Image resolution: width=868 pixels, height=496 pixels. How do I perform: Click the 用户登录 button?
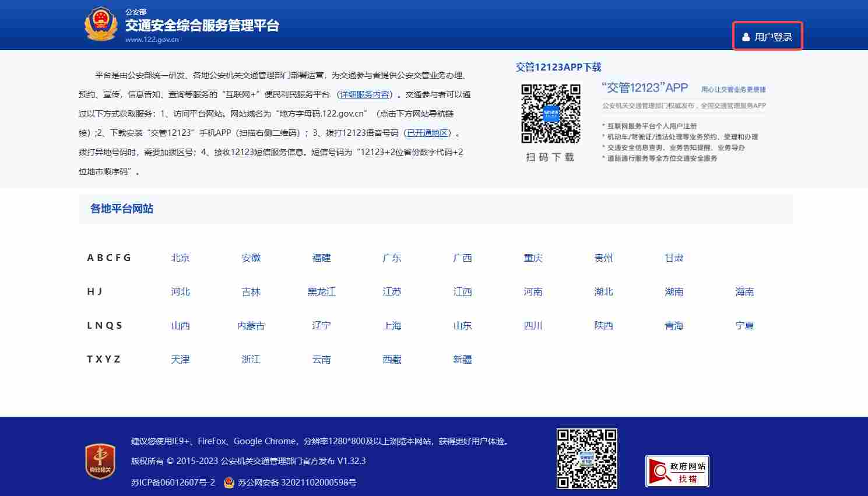coord(768,36)
